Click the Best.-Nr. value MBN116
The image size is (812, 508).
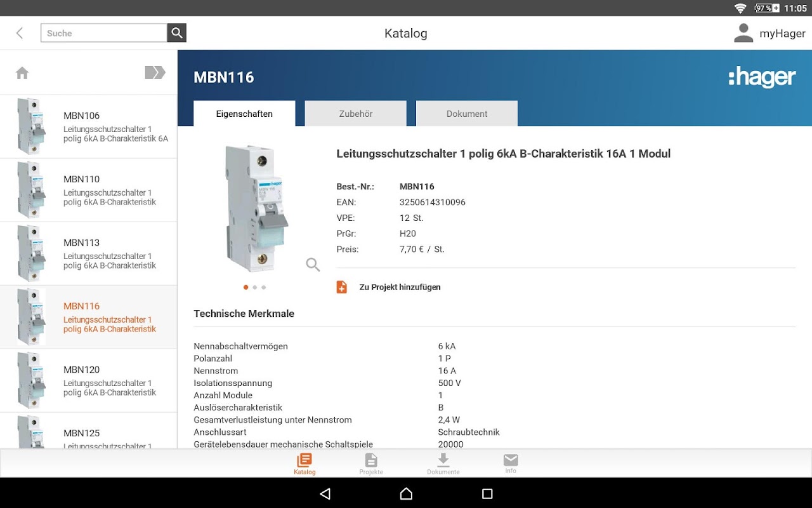coord(417,187)
